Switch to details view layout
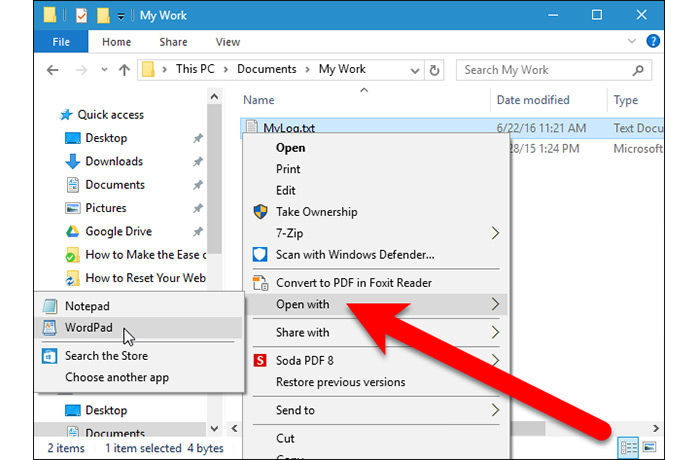Screen dimensions: 700x460 629,446
